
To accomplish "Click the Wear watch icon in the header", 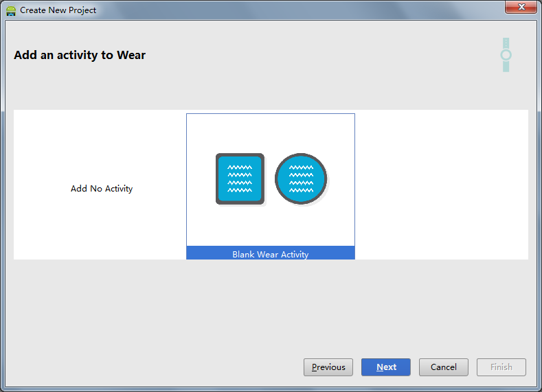I will click(x=506, y=55).
